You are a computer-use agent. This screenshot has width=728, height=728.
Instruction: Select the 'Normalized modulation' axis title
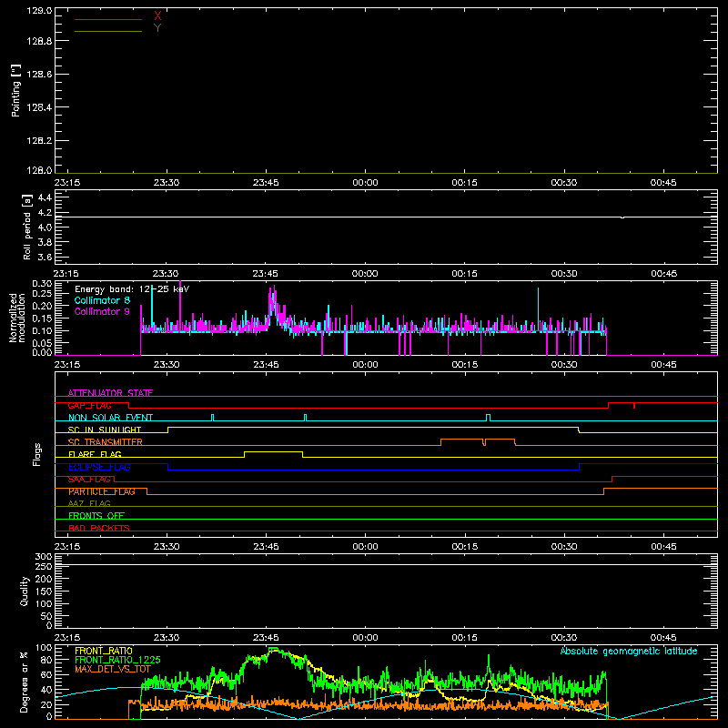16,318
